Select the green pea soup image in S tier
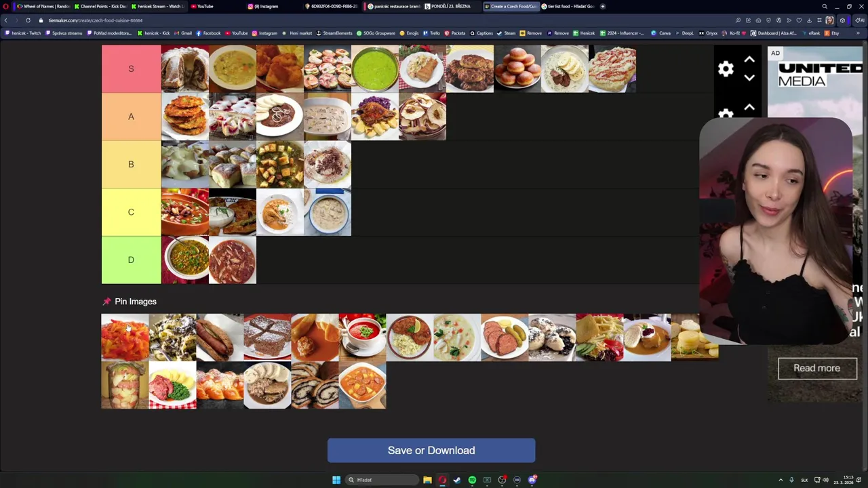This screenshot has height=488, width=868. pyautogui.click(x=375, y=68)
